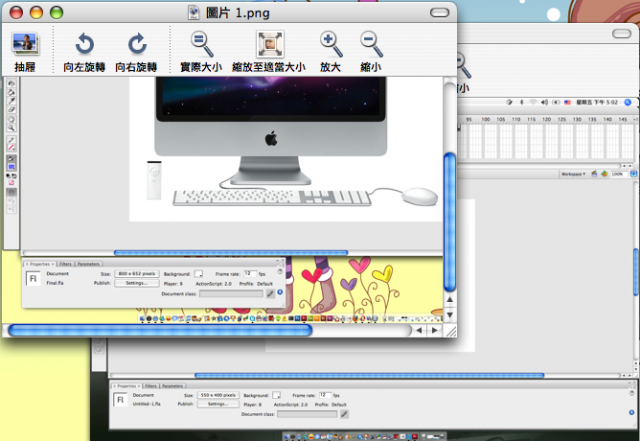Click blue fill color swatch in tools strip
640x441 pixels.
(11, 167)
